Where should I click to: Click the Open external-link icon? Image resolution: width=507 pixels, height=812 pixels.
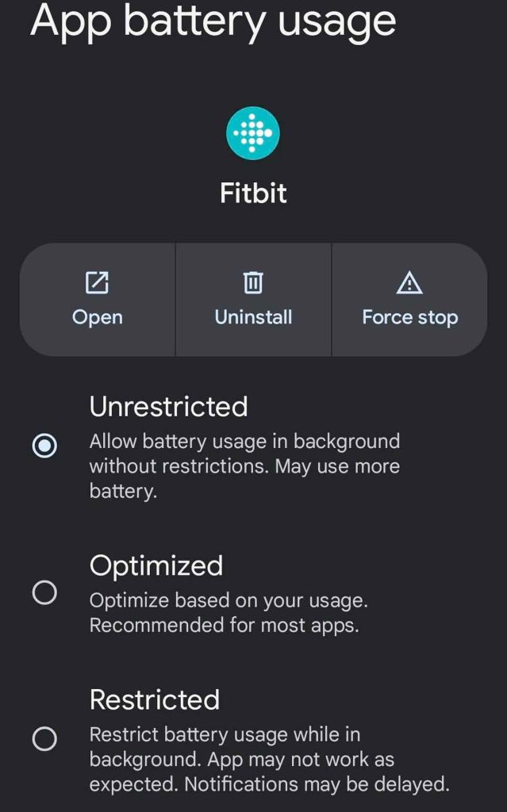[97, 282]
